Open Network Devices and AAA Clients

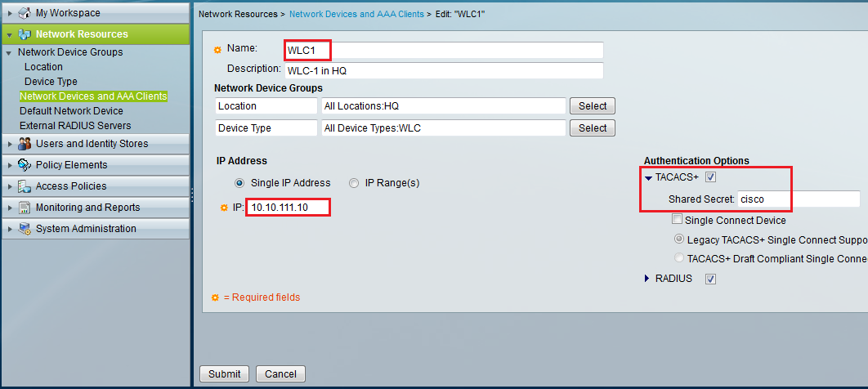[x=93, y=96]
